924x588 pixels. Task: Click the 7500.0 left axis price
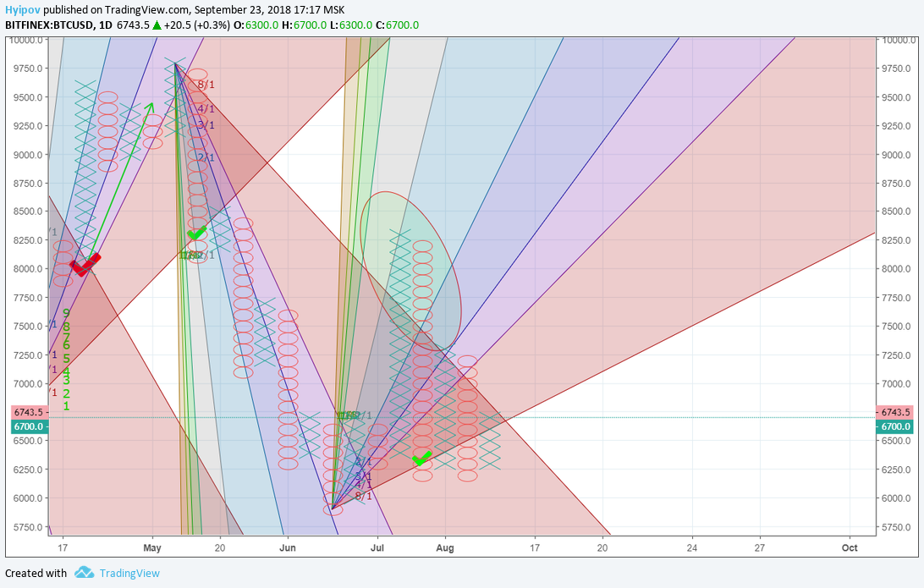pyautogui.click(x=28, y=327)
